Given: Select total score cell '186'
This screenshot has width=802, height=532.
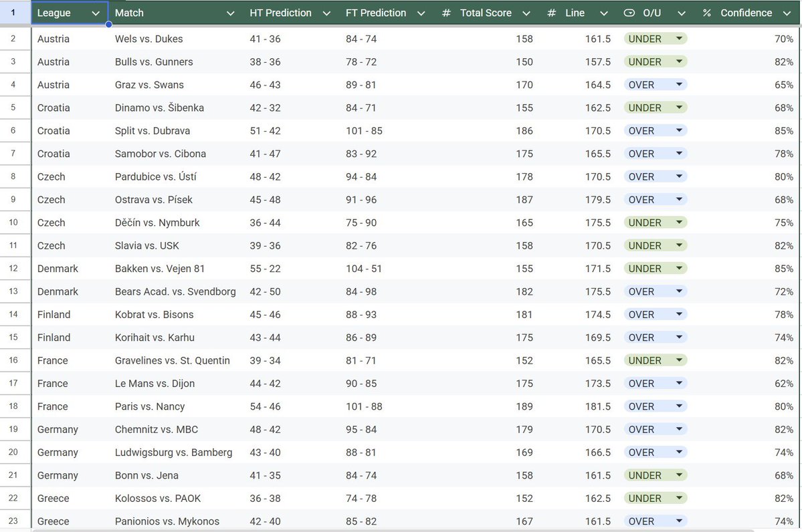Looking at the screenshot, I should tap(488, 131).
